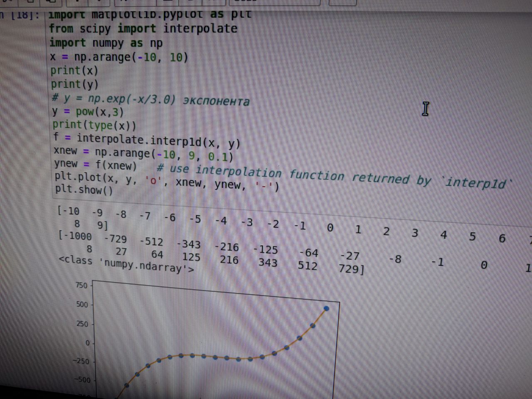532x399 pixels.
Task: Place cursor in 'import numpy as np' line
Action: click(x=106, y=43)
